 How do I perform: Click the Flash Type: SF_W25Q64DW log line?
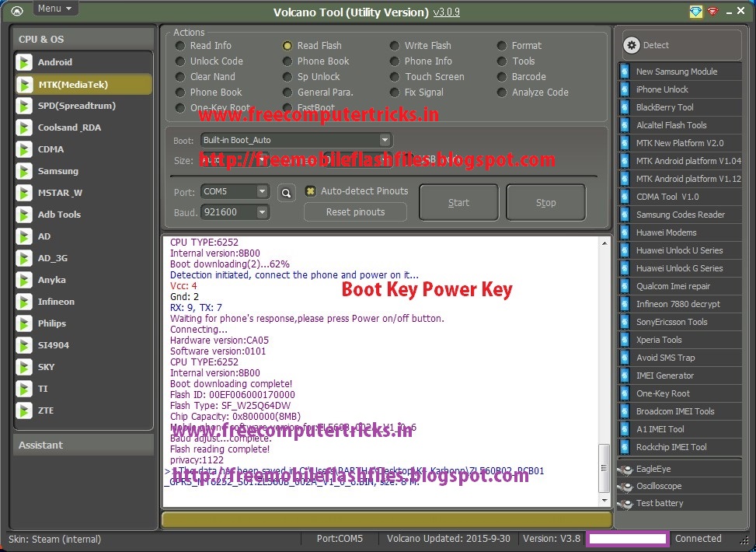click(x=231, y=406)
